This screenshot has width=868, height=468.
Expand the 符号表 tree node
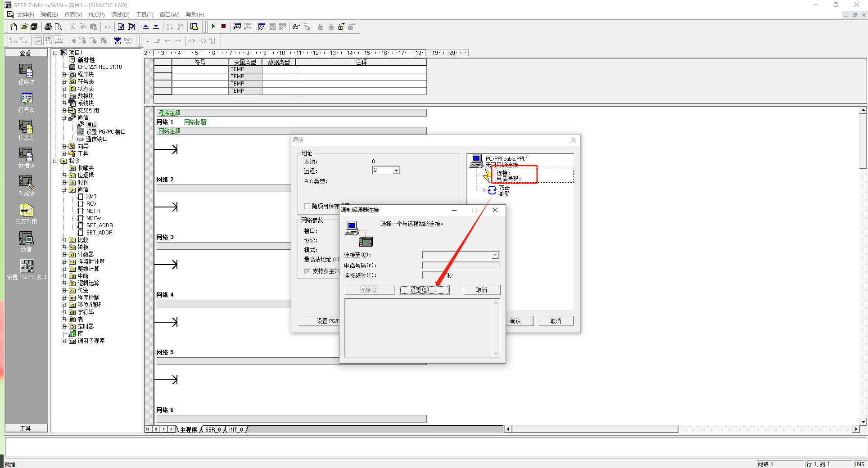point(64,81)
